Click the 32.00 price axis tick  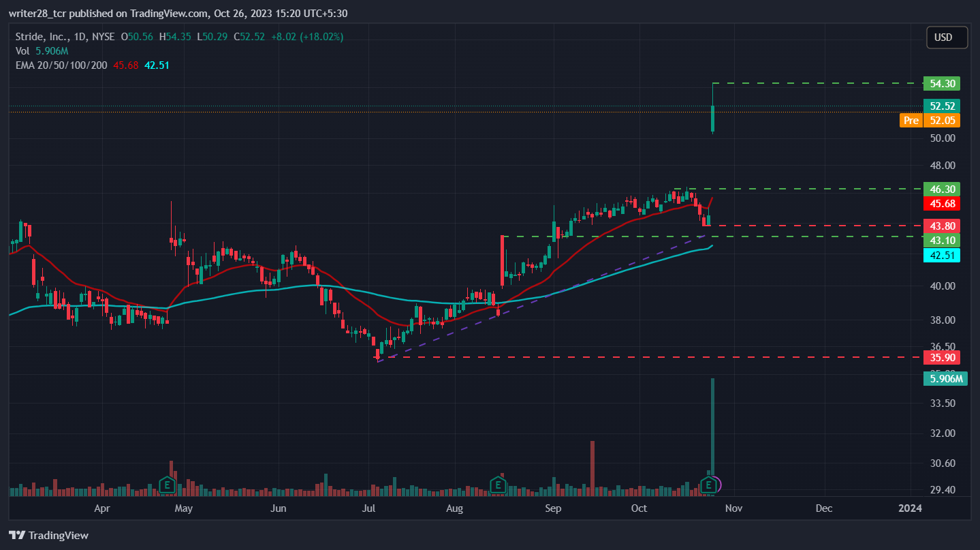(x=943, y=433)
